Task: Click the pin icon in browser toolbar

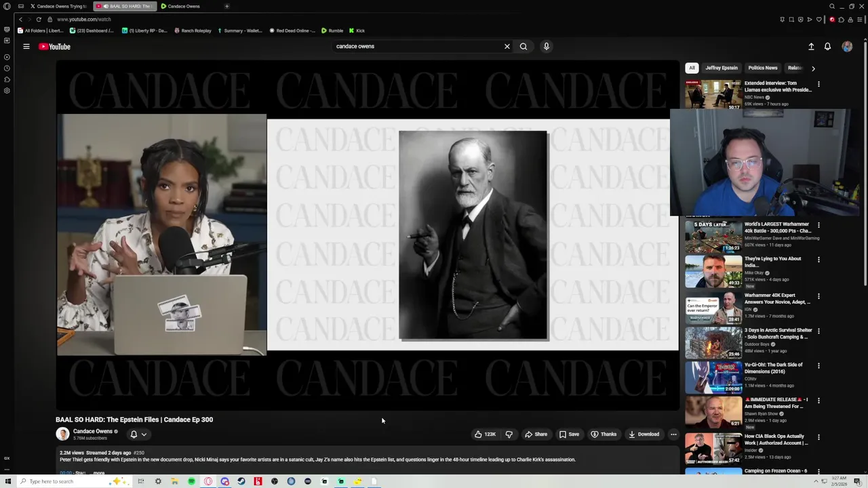Action: click(x=782, y=20)
